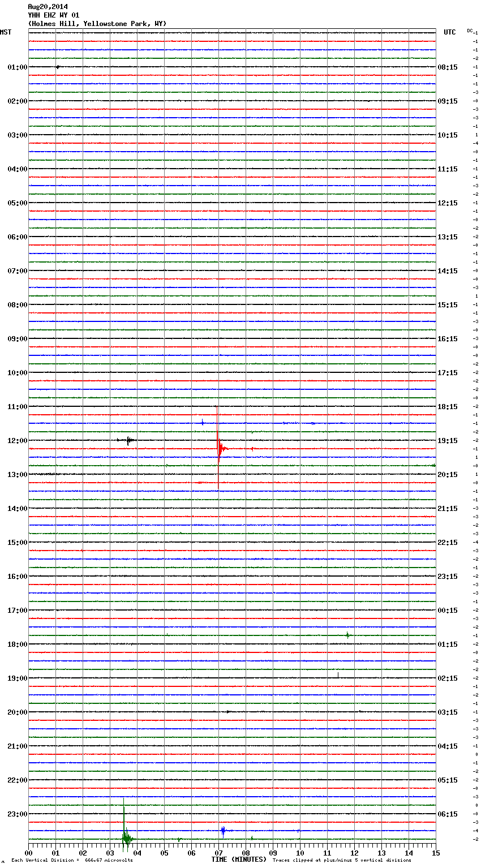Click the 14:15 UTC time label
This screenshot has height=868, width=481.
tap(448, 271)
